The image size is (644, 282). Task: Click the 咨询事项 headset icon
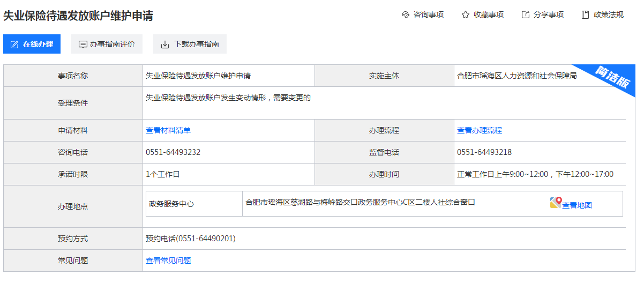click(x=406, y=15)
